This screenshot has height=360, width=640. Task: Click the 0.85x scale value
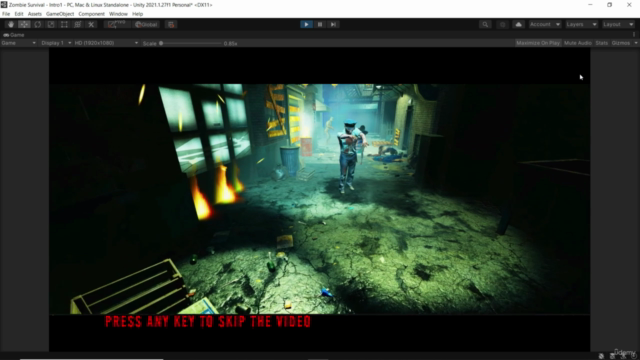pyautogui.click(x=230, y=43)
